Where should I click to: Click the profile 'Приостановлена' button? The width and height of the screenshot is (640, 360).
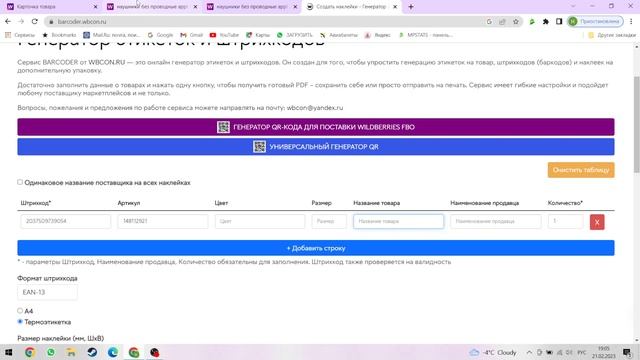click(x=596, y=22)
